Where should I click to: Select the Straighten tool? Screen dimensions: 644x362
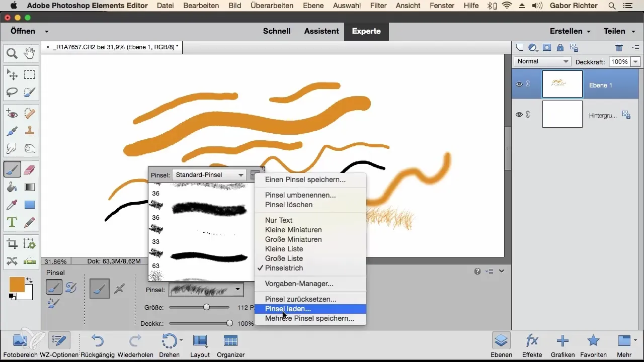(x=29, y=261)
